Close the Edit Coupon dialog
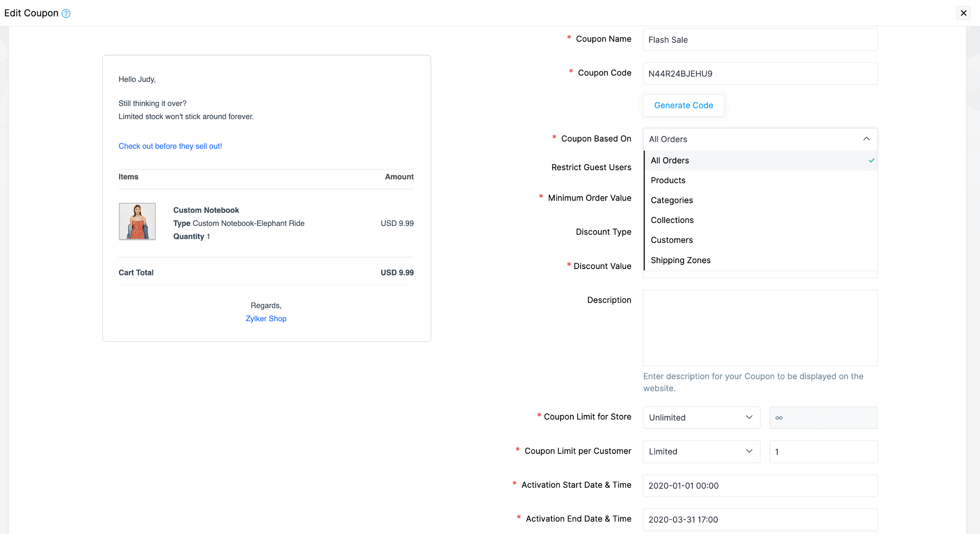Image resolution: width=980 pixels, height=534 pixels. (963, 13)
